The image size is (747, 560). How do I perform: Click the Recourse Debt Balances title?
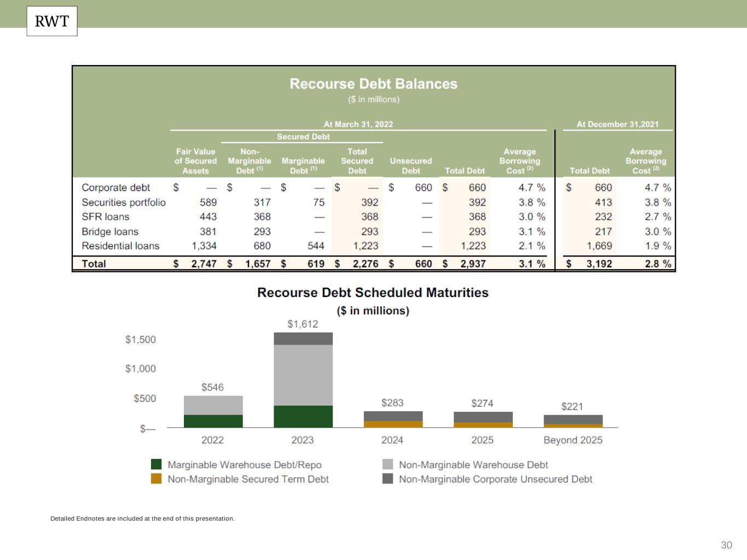tap(373, 84)
